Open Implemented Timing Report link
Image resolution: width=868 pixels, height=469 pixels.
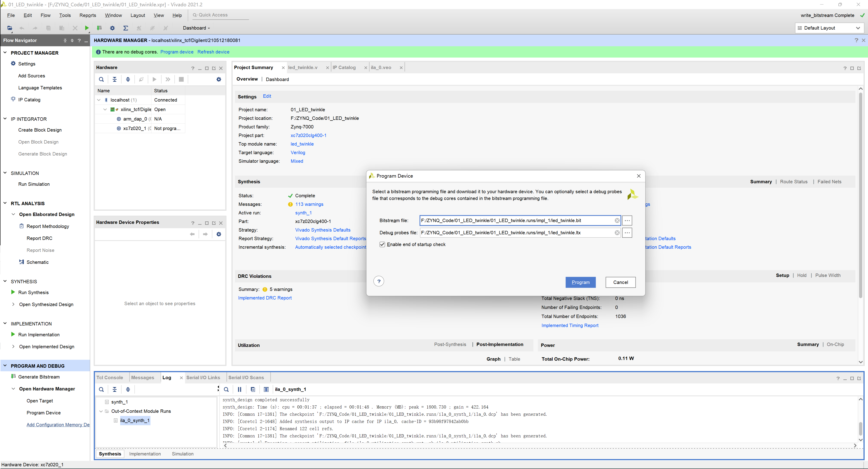coord(570,325)
